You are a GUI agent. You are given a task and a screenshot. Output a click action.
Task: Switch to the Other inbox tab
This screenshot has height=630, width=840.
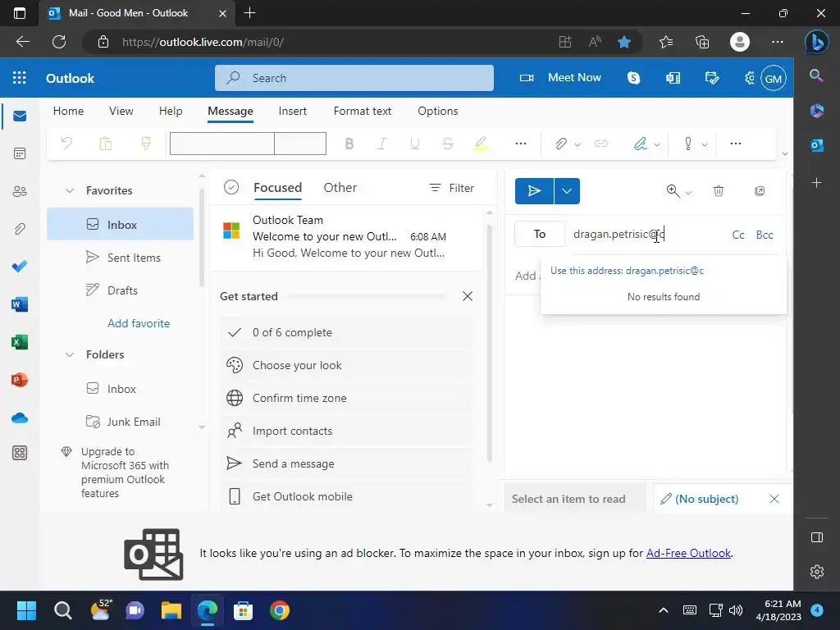[340, 188]
